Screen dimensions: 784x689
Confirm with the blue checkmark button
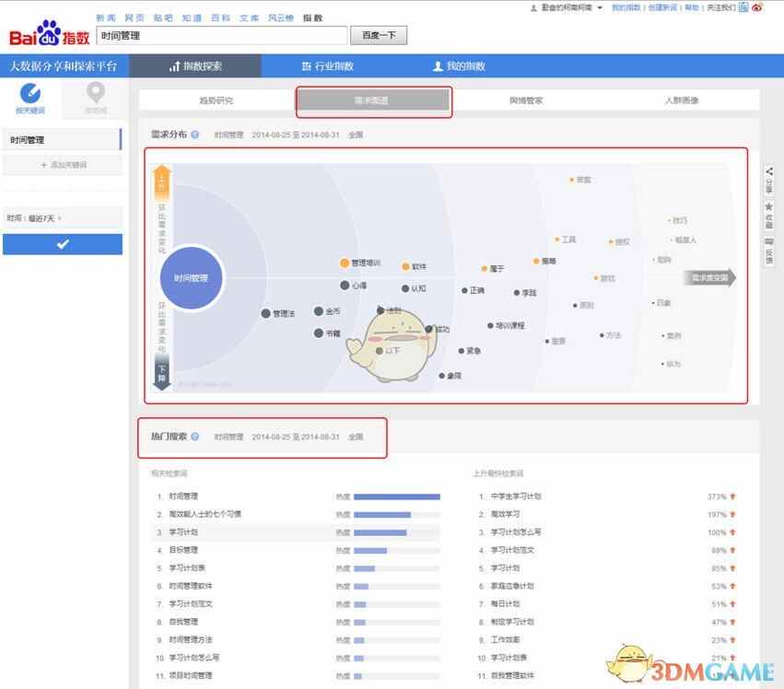coord(63,244)
